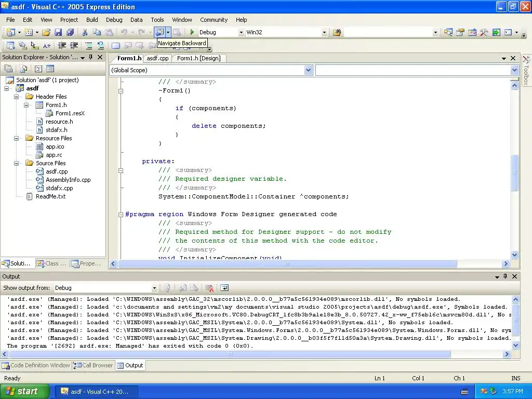The height and width of the screenshot is (399, 532).
Task: Click the Decrease Line Indent icon
Action: coord(62,45)
